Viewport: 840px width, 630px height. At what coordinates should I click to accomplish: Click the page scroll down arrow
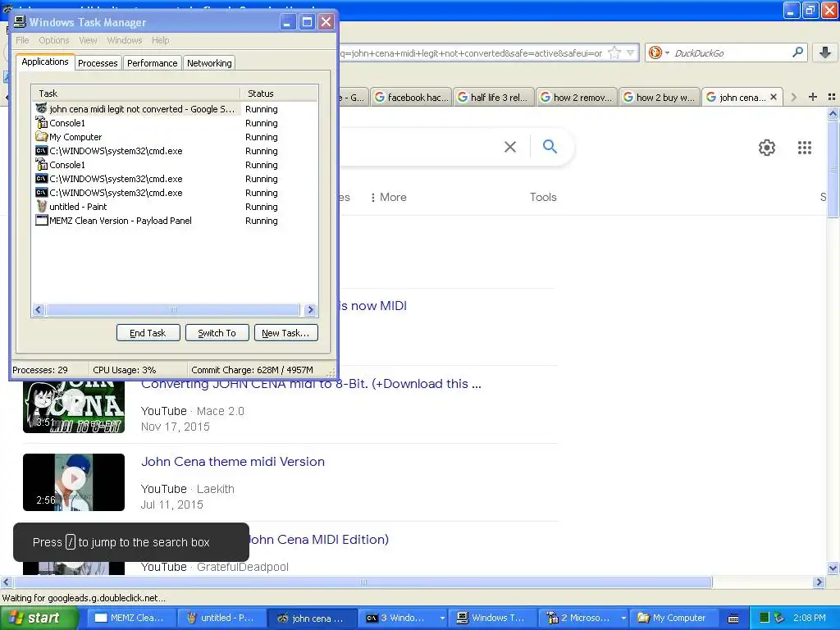pyautogui.click(x=833, y=568)
